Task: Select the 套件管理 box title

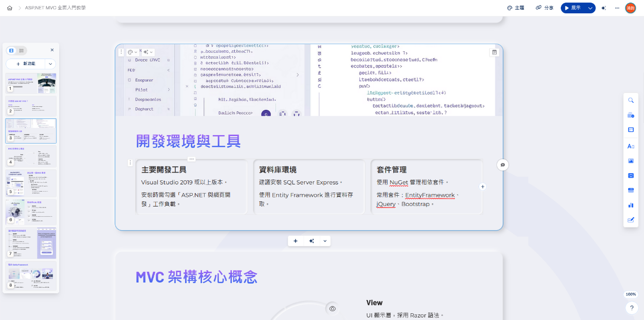Action: click(392, 170)
